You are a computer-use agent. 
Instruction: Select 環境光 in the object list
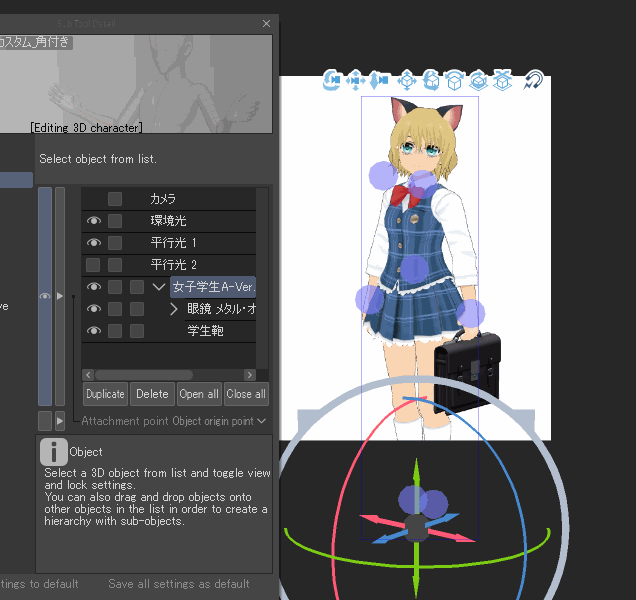pos(168,221)
